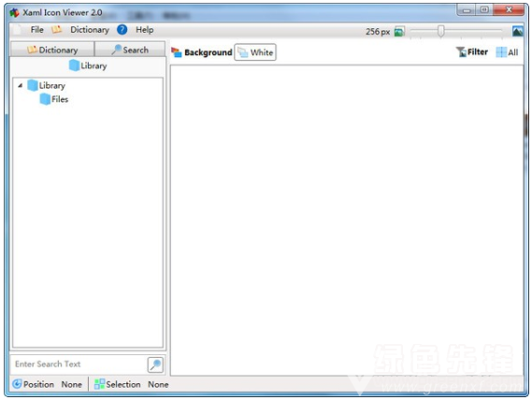This screenshot has width=532, height=400.
Task: Click the magnifier search button beside search box
Action: pos(155,364)
